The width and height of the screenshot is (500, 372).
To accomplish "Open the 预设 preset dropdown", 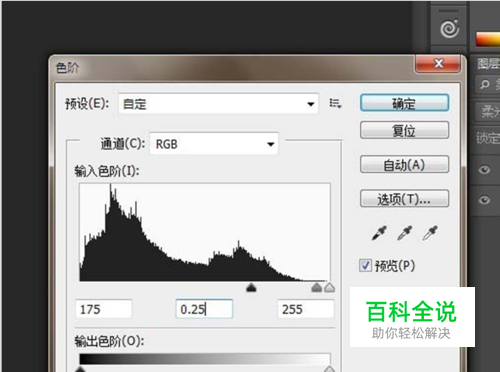I will [x=218, y=104].
